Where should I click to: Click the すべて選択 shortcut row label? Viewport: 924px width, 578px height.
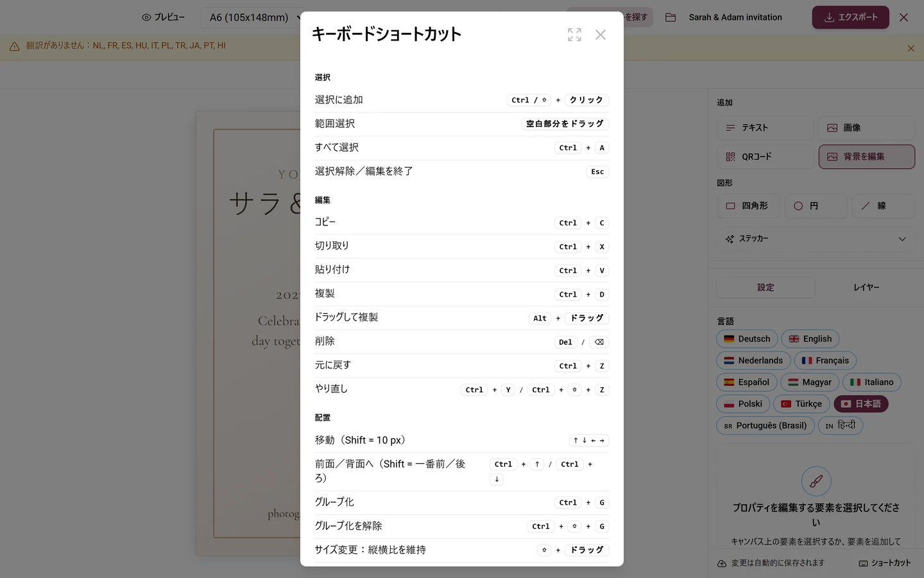pyautogui.click(x=337, y=148)
